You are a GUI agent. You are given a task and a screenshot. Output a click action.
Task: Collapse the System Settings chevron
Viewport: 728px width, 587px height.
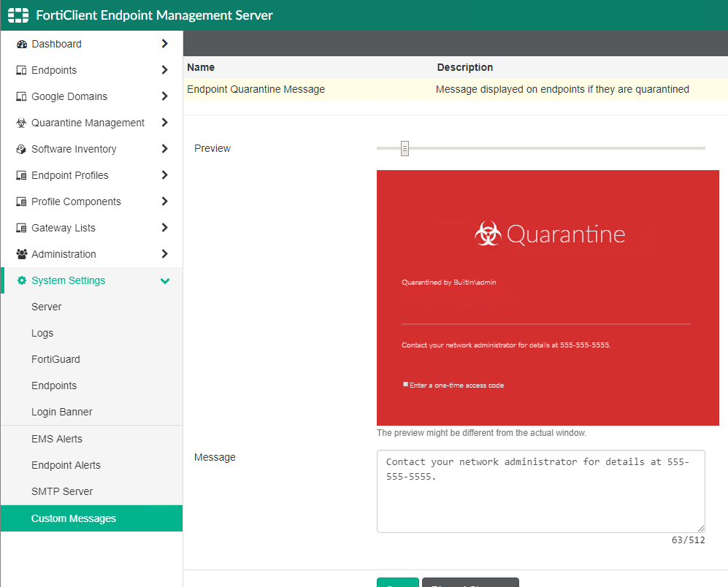pyautogui.click(x=165, y=281)
